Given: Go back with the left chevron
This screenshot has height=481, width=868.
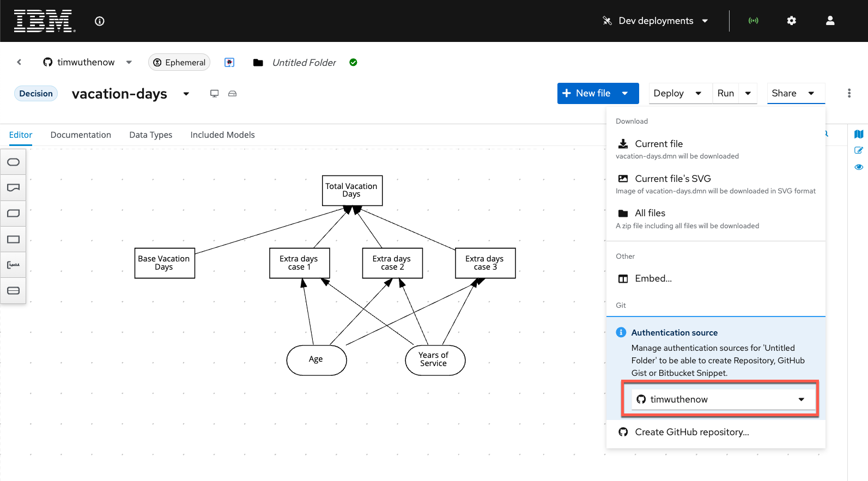Looking at the screenshot, I should point(19,62).
